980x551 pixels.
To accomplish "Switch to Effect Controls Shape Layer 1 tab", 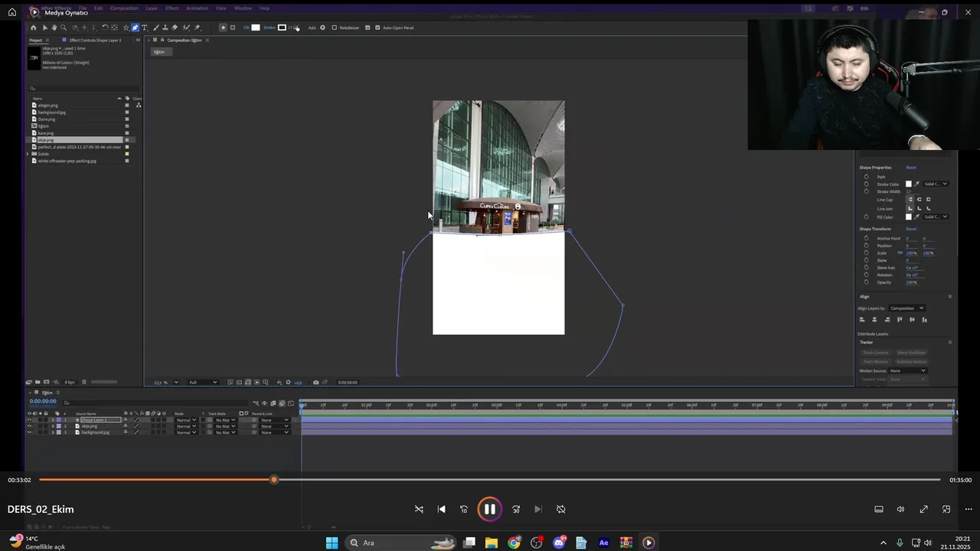I will [95, 40].
